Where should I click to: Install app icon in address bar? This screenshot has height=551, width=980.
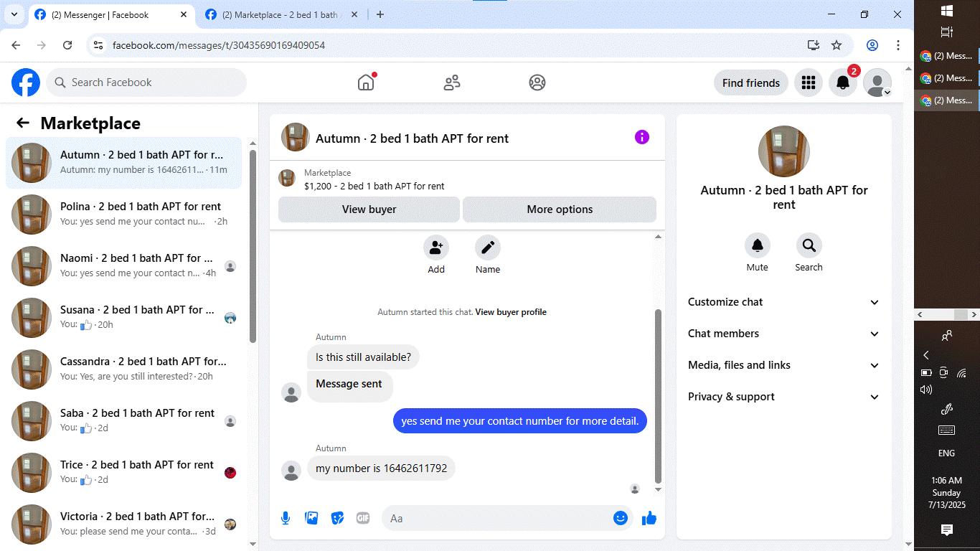(x=813, y=45)
